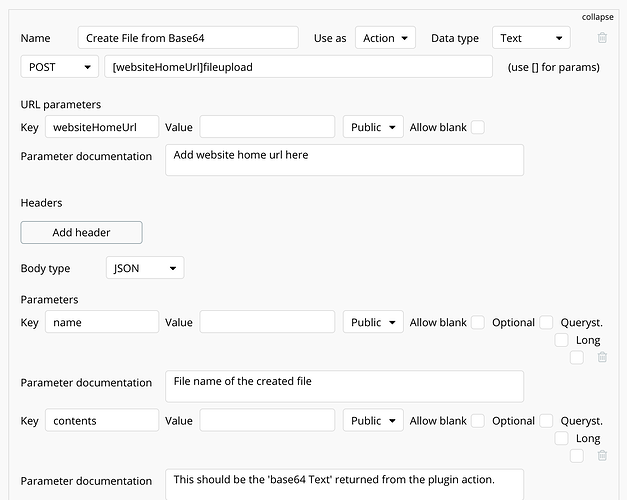627x500 pixels.
Task: Click the API call Name text field
Action: click(x=188, y=38)
